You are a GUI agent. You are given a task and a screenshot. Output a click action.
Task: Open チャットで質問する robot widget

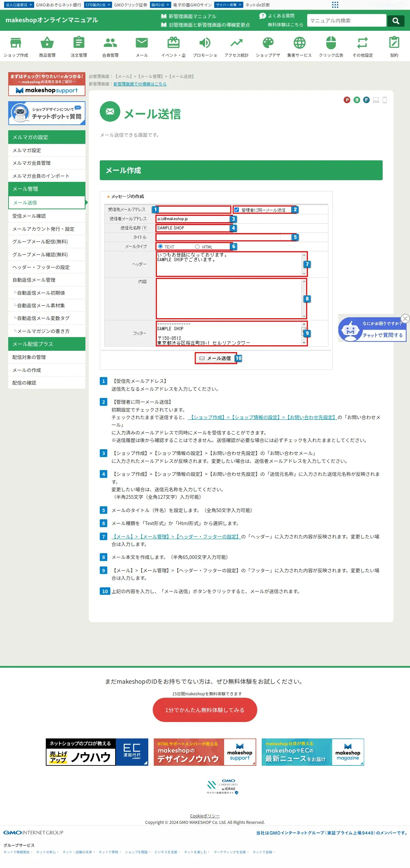(x=372, y=330)
